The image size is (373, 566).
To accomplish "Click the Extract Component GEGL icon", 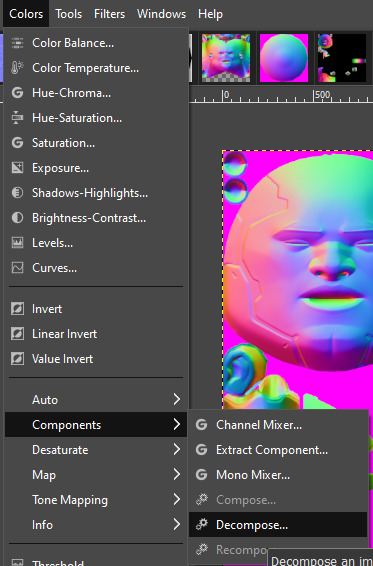I will tap(201, 450).
